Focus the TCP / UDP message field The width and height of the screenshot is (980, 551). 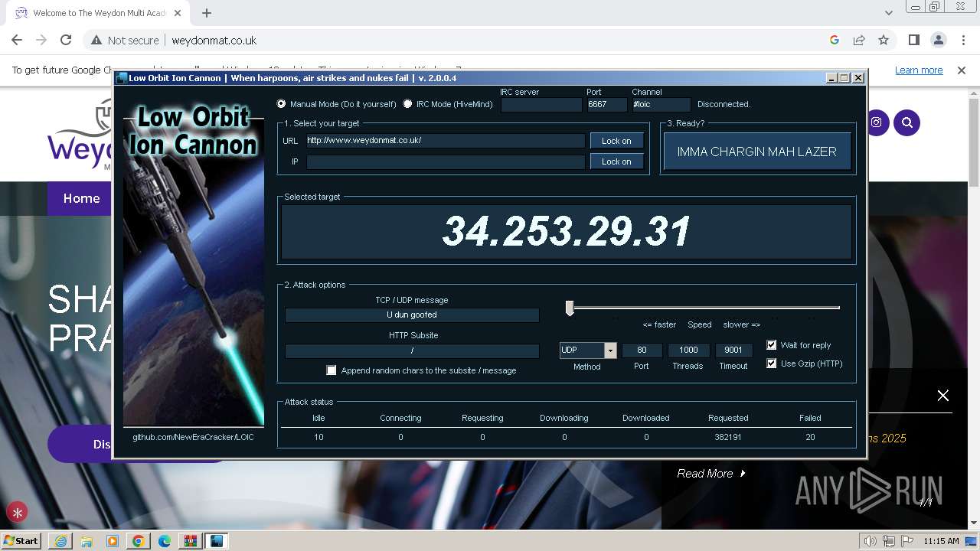pyautogui.click(x=412, y=315)
